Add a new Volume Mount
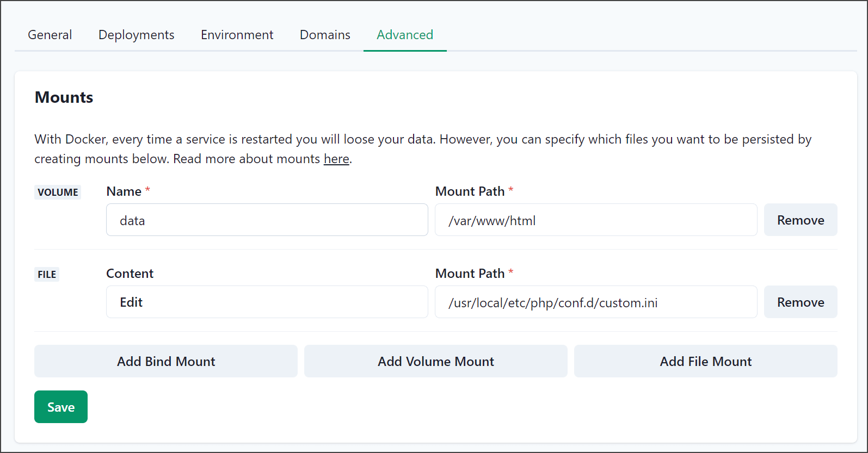Screen dimensions: 868x453 [x=436, y=361]
